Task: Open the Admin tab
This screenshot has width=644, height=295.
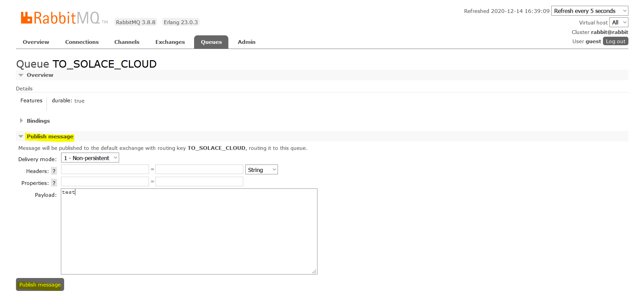Action: click(246, 42)
